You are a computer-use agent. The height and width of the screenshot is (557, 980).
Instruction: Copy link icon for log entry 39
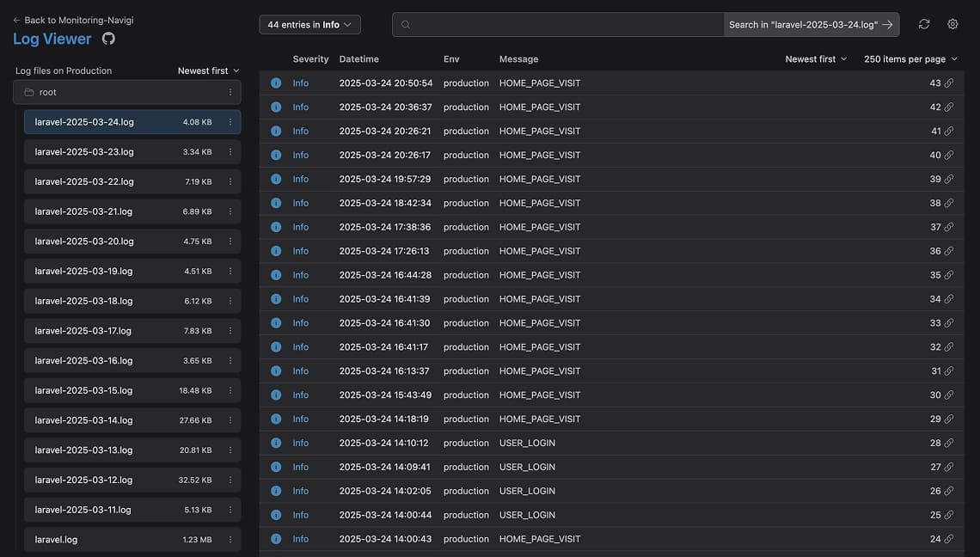point(949,179)
